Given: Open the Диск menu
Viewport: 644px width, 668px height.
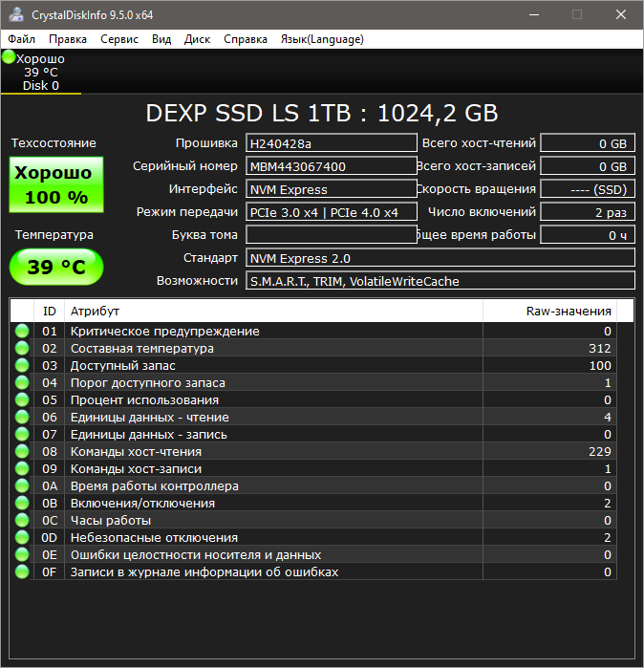Looking at the screenshot, I should [x=198, y=39].
